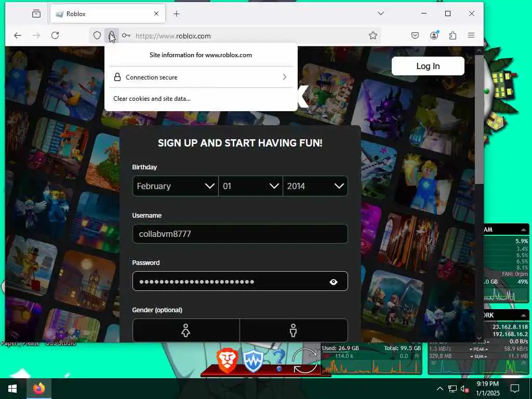Open a new tab with the plus button

point(177,14)
